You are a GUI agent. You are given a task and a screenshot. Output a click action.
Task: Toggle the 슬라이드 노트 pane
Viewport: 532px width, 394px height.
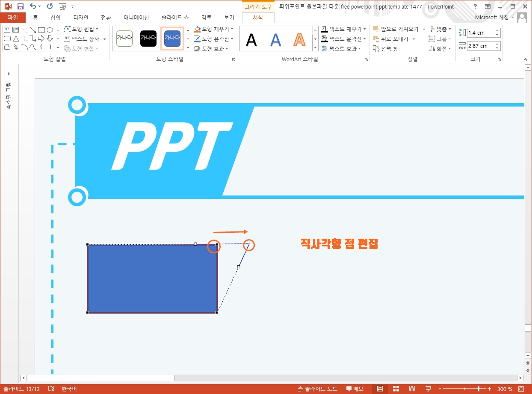(x=317, y=389)
